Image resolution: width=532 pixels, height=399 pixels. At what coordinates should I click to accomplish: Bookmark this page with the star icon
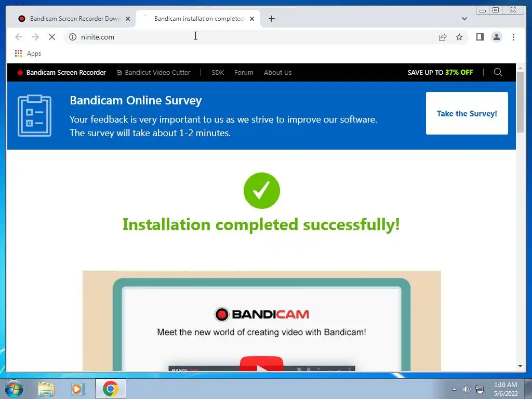pyautogui.click(x=459, y=37)
